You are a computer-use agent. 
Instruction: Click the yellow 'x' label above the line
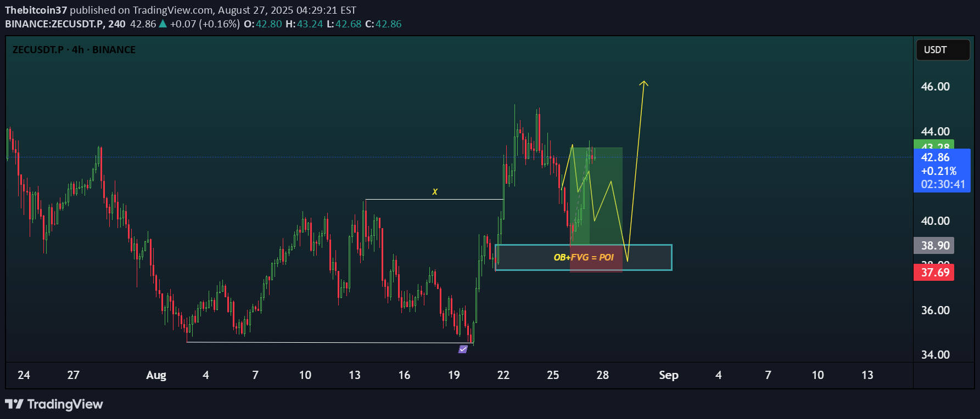tap(435, 191)
